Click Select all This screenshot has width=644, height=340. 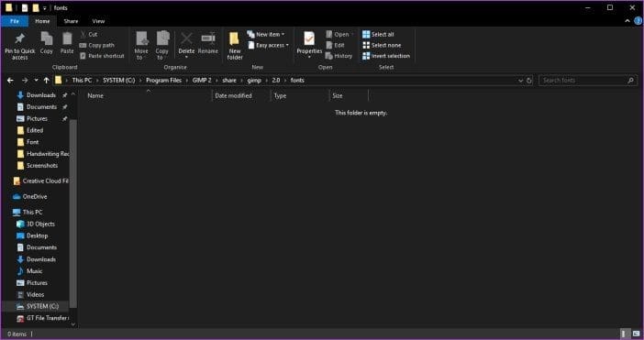[x=378, y=35]
